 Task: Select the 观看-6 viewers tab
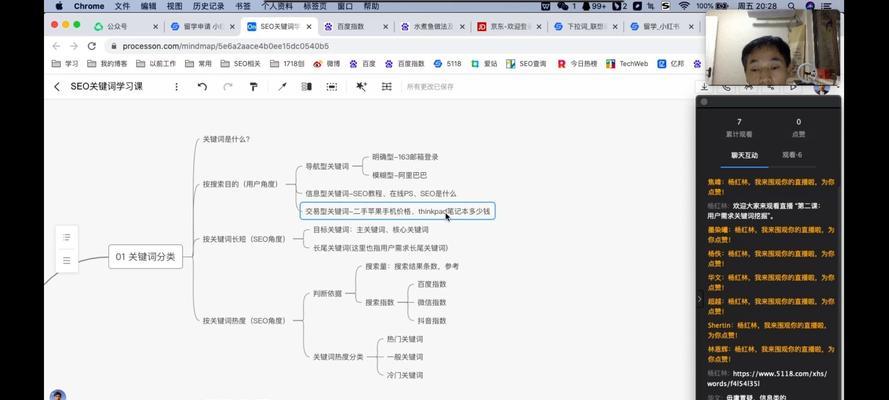tap(792, 155)
